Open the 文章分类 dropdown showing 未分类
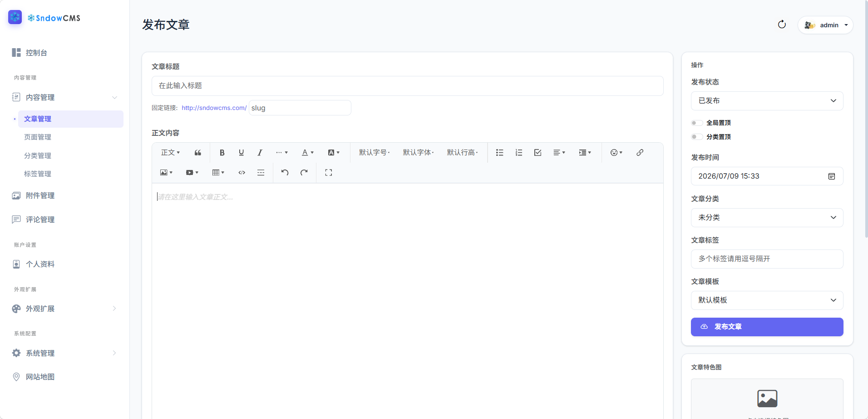This screenshot has width=868, height=419. (x=767, y=218)
